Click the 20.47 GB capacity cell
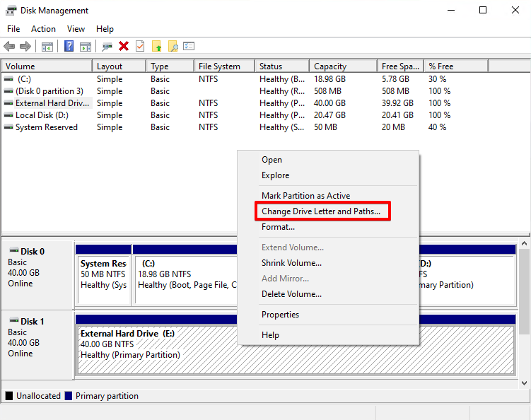Screen dimensions: 531x420 (329, 115)
